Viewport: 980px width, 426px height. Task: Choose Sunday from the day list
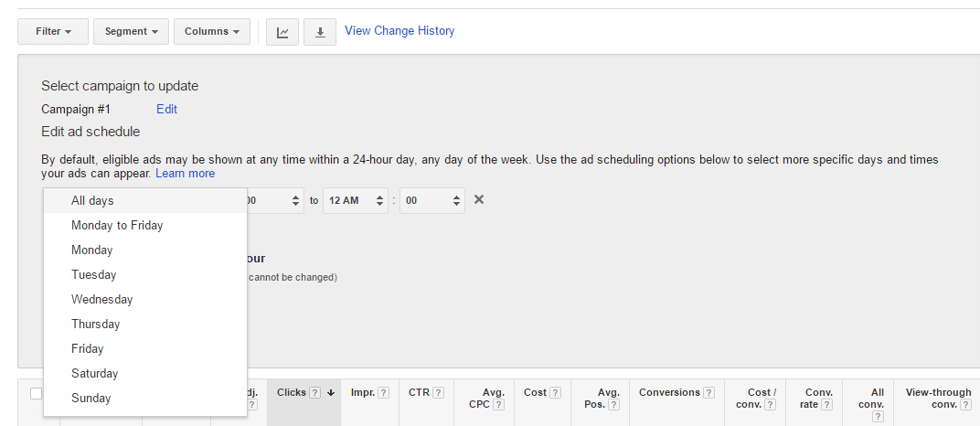(x=145, y=398)
